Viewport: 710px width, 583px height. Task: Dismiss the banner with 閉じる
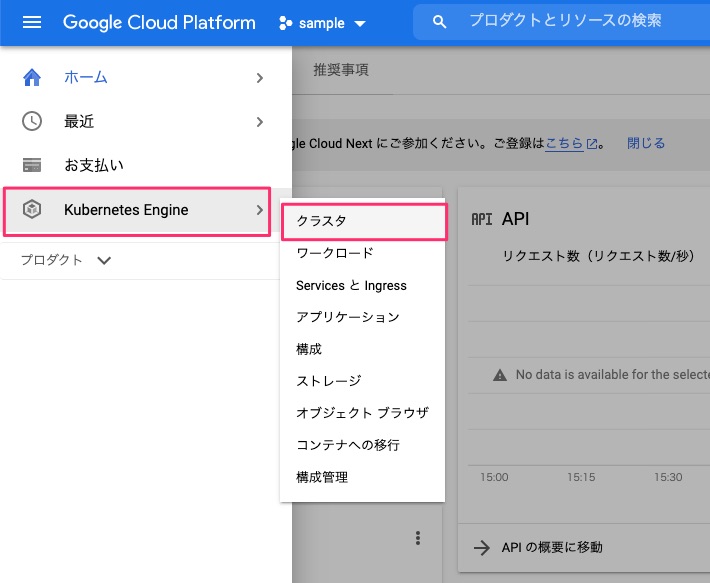(646, 143)
